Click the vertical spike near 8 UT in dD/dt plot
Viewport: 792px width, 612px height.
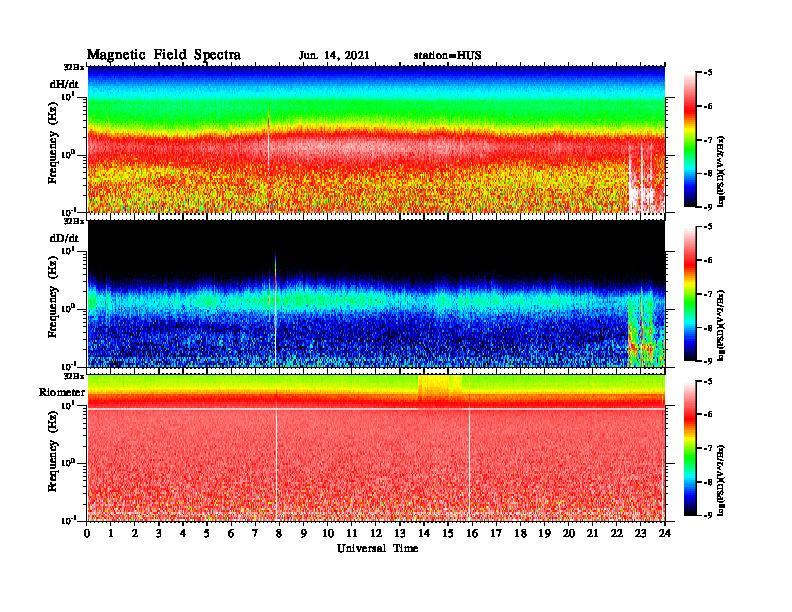[276, 309]
